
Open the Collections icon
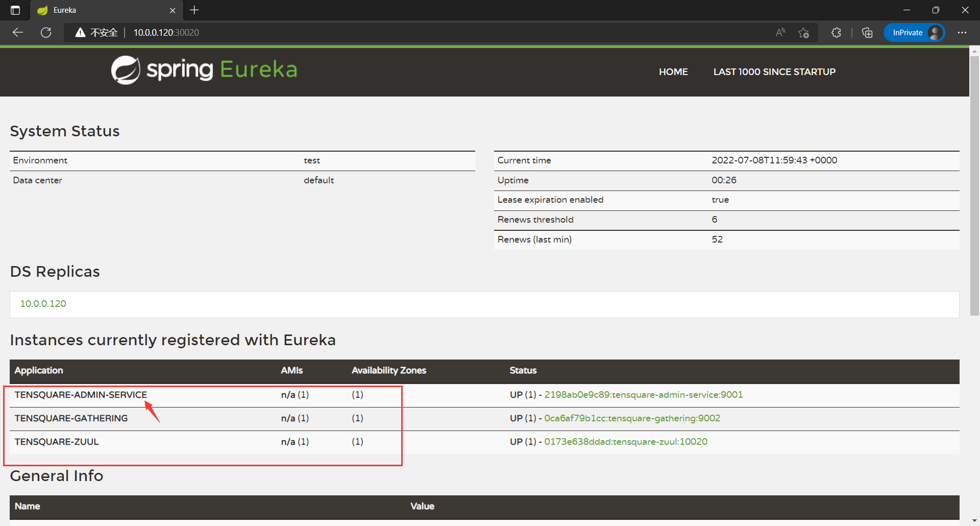pos(867,33)
